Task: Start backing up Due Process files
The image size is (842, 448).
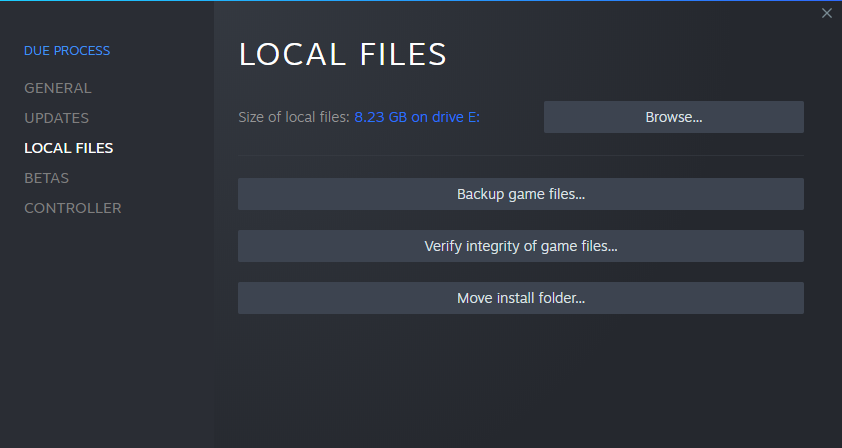Action: [520, 194]
